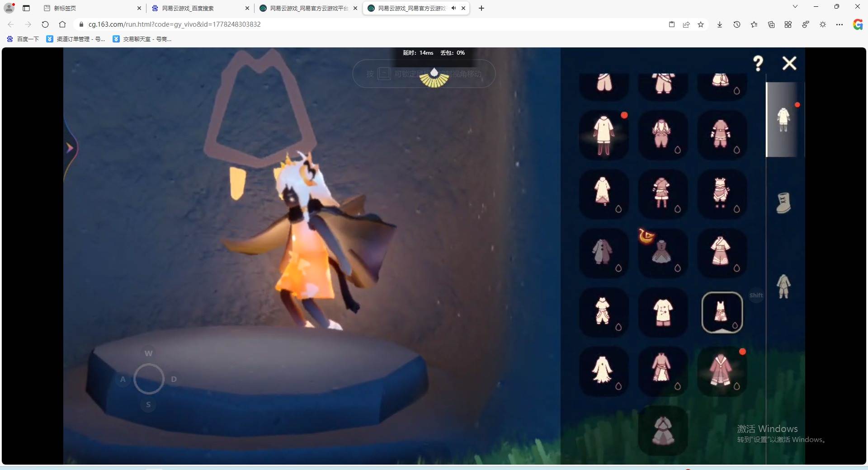Open the extensions apps grid icon
868x470 pixels.
click(x=788, y=24)
